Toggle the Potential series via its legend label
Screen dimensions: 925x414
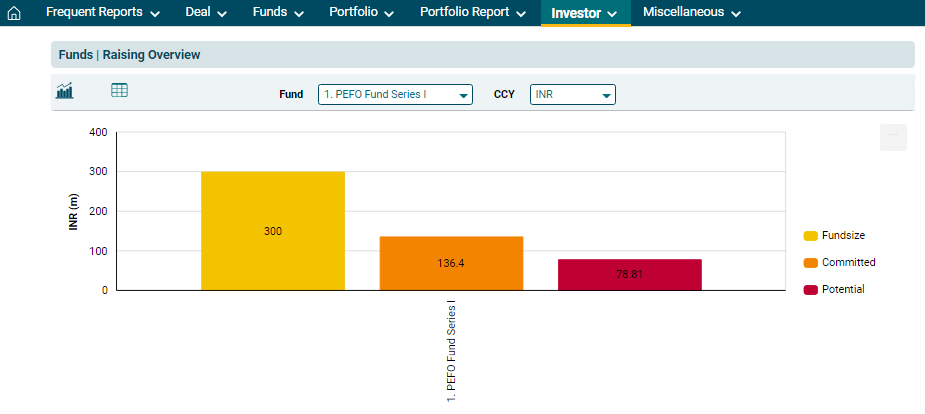(x=843, y=289)
